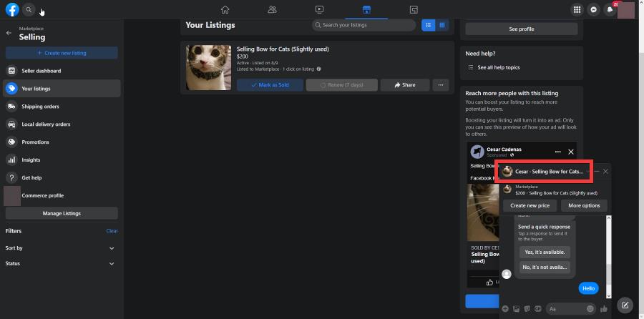Open the Friends icon in top navigation
This screenshot has height=319, width=644.
[272, 9]
